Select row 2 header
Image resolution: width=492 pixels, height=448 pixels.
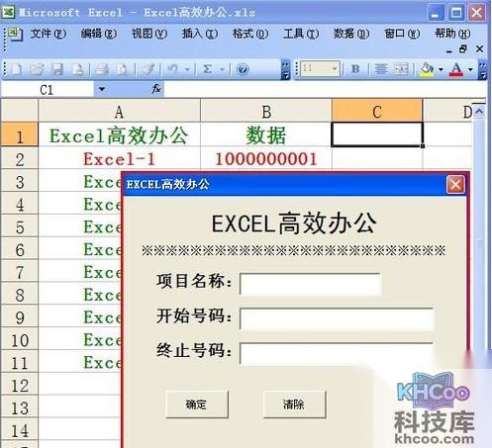[20, 159]
